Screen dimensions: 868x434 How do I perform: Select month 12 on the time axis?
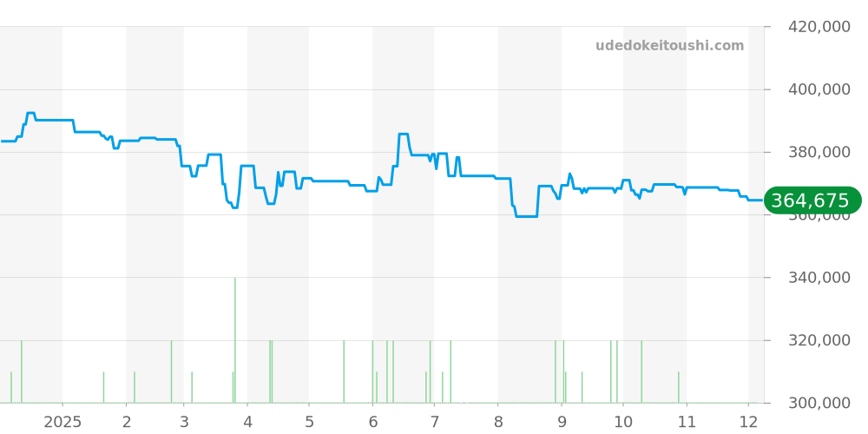[x=748, y=422]
